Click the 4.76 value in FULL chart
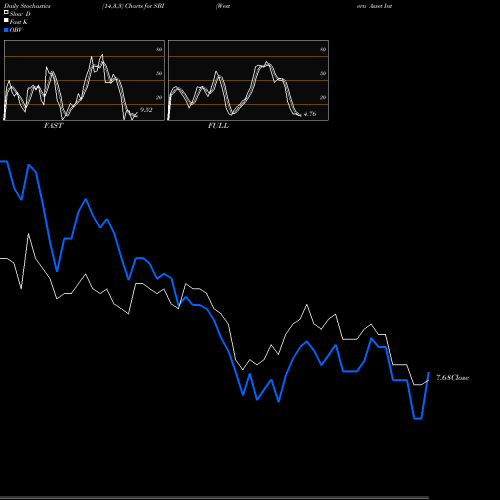This screenshot has width=500, height=500. (310, 114)
